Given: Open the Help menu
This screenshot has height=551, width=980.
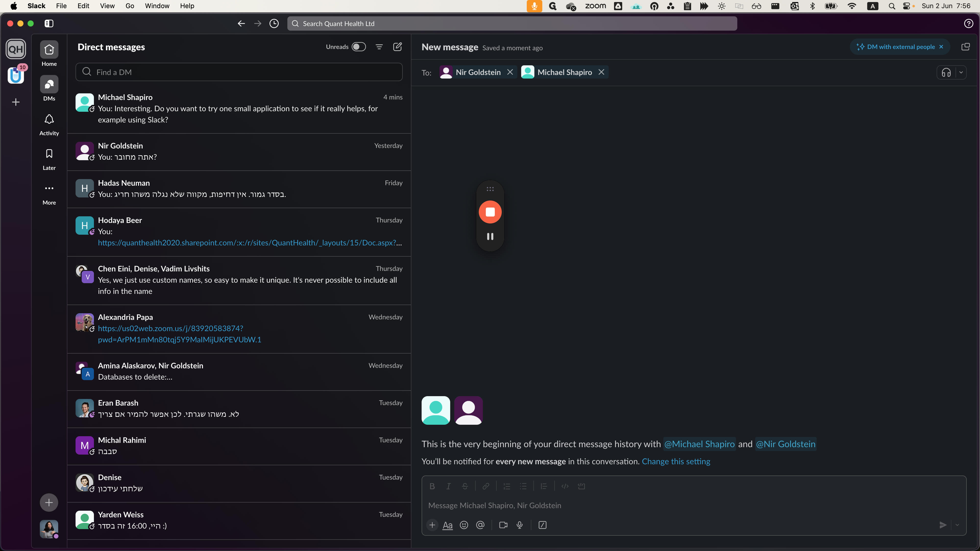Looking at the screenshot, I should tap(187, 6).
